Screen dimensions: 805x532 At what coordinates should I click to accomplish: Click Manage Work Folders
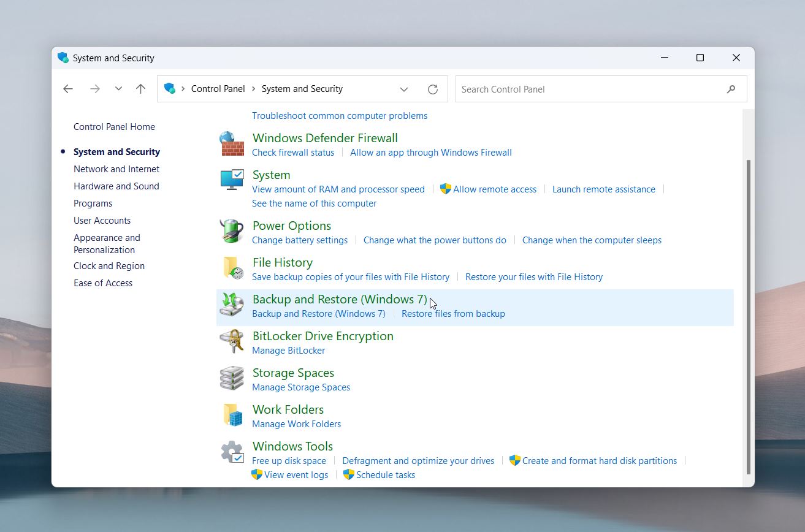tap(297, 424)
